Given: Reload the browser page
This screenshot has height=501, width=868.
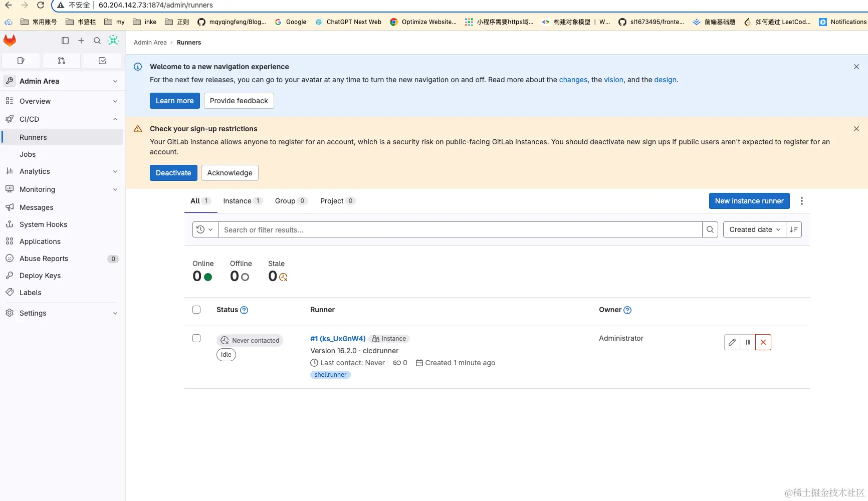Looking at the screenshot, I should tap(41, 5).
